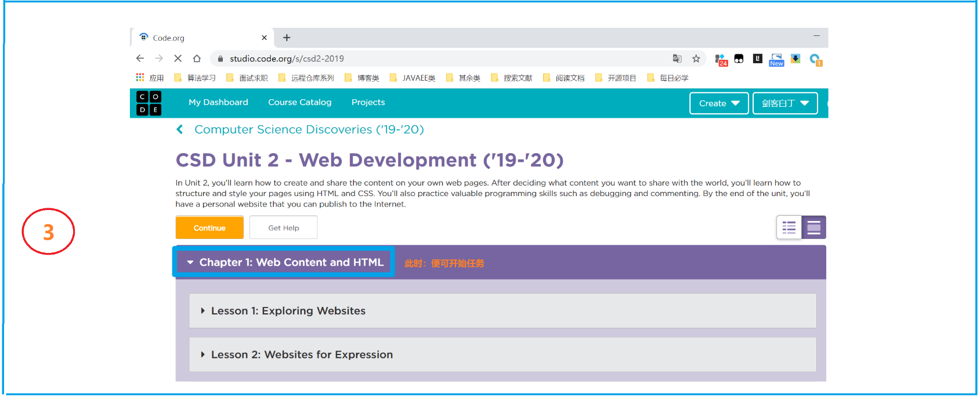Open Projects in the top navigation
Image resolution: width=980 pixels, height=398 pixels.
pyautogui.click(x=368, y=102)
